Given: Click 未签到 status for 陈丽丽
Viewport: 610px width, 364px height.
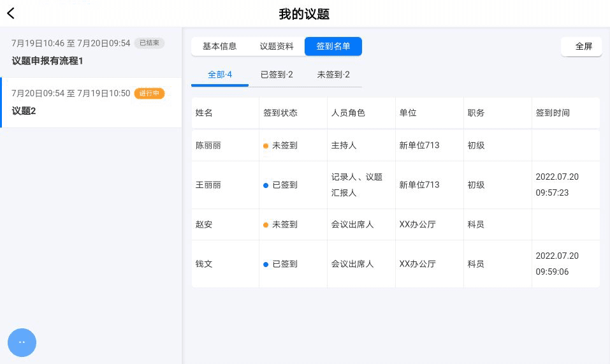Looking at the screenshot, I should (x=280, y=145).
